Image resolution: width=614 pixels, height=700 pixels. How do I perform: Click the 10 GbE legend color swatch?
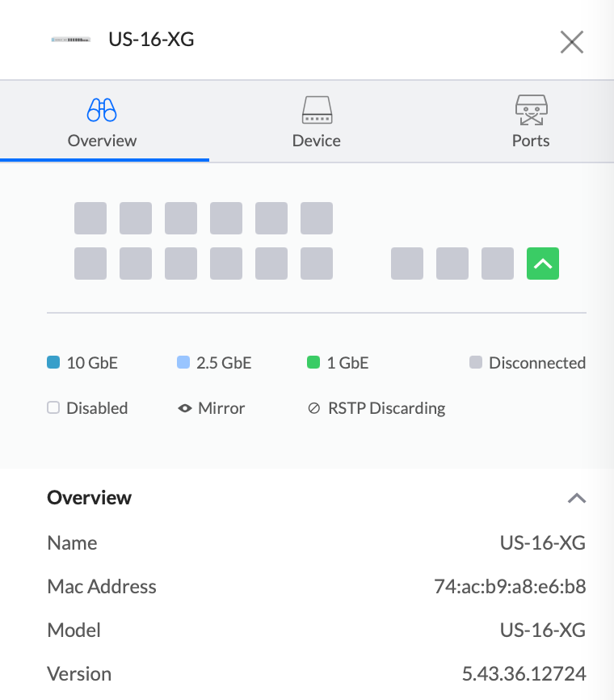click(53, 362)
